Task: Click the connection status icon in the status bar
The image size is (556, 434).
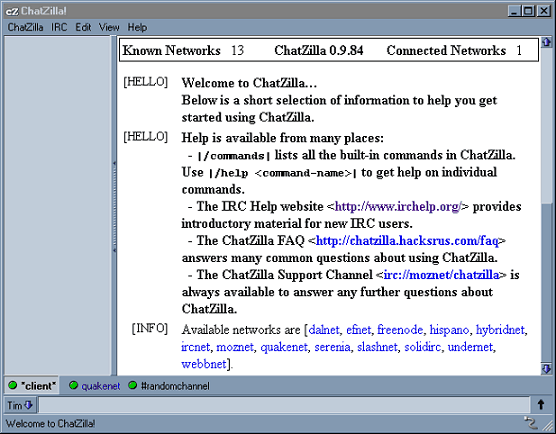Action: click(x=531, y=423)
